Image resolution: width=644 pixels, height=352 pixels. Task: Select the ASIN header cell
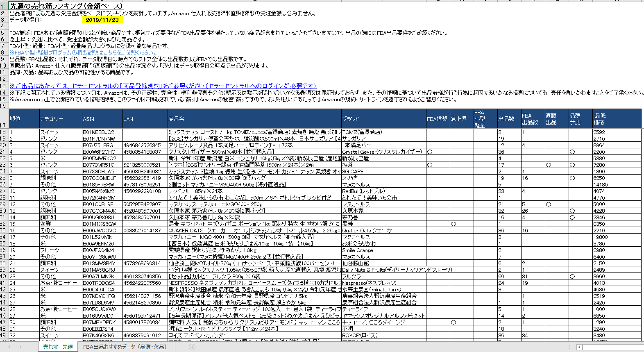(102, 119)
